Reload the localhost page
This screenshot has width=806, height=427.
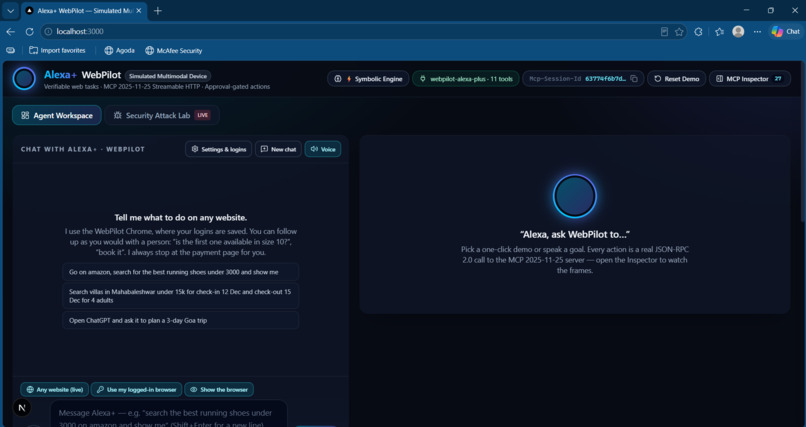[x=29, y=32]
